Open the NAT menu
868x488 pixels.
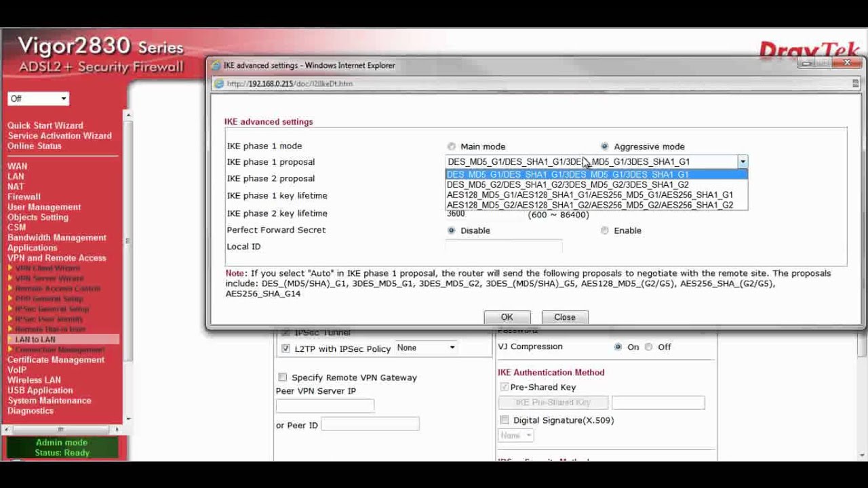click(x=16, y=186)
